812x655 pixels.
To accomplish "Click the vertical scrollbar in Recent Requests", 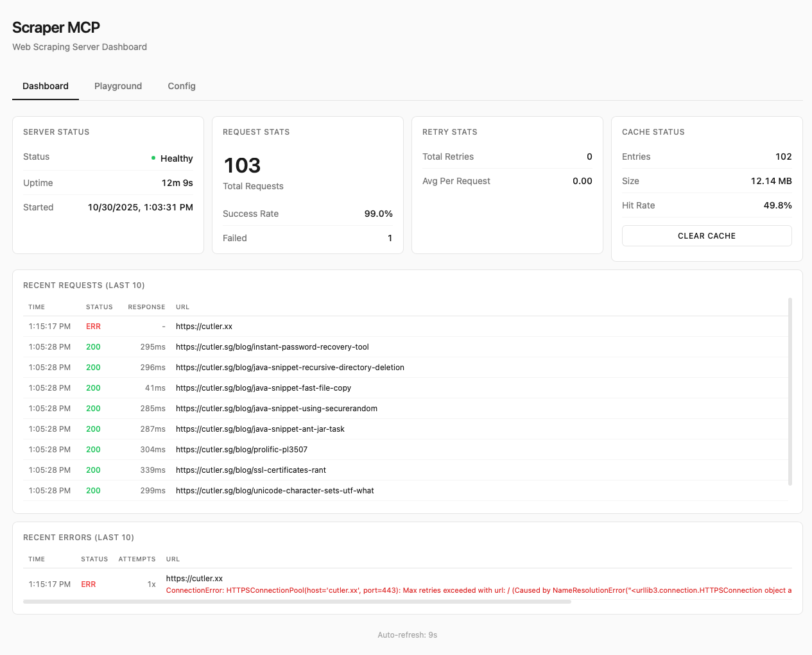I will pyautogui.click(x=790, y=391).
